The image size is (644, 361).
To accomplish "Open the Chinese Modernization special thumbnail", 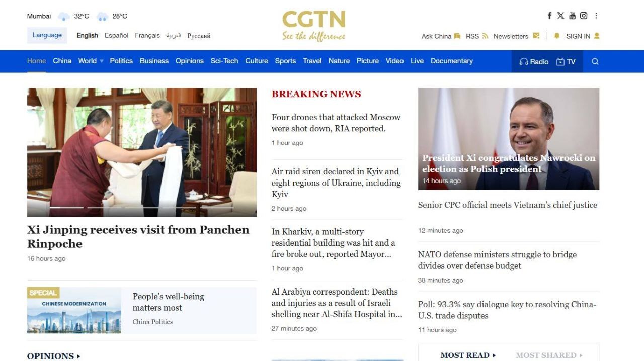I will (74, 310).
